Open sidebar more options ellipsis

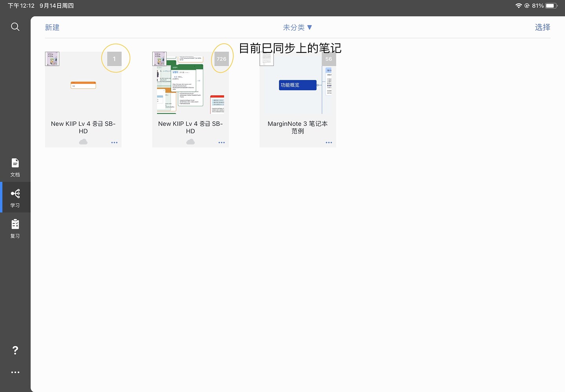(x=15, y=372)
